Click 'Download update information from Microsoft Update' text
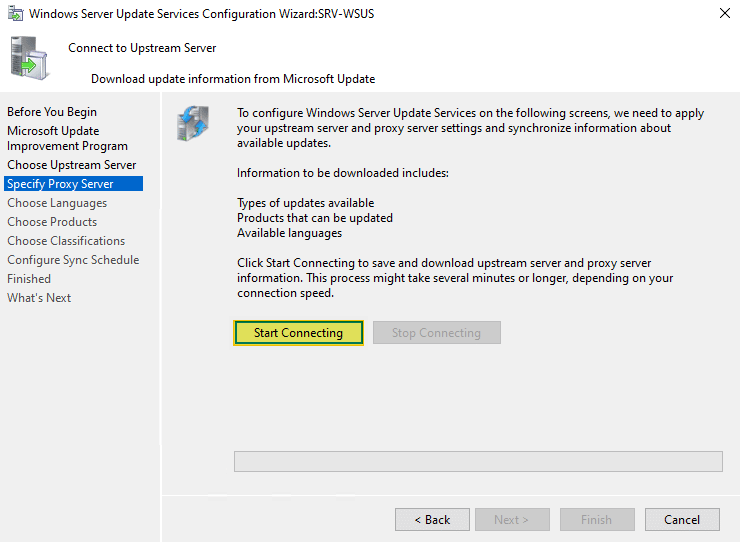The image size is (740, 542). [x=233, y=79]
